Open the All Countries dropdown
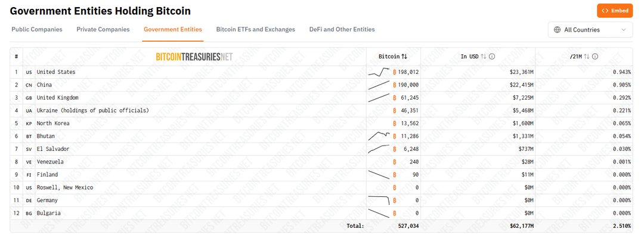The image size is (644, 238). point(590,30)
